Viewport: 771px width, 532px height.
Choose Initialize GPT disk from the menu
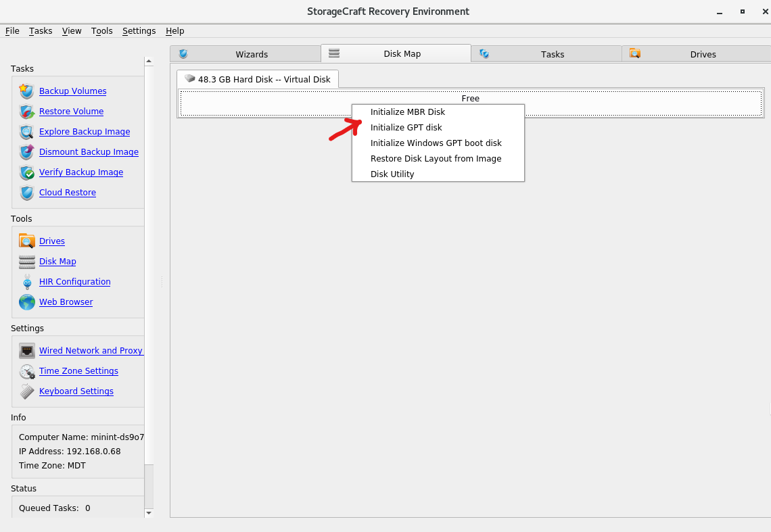click(x=406, y=127)
